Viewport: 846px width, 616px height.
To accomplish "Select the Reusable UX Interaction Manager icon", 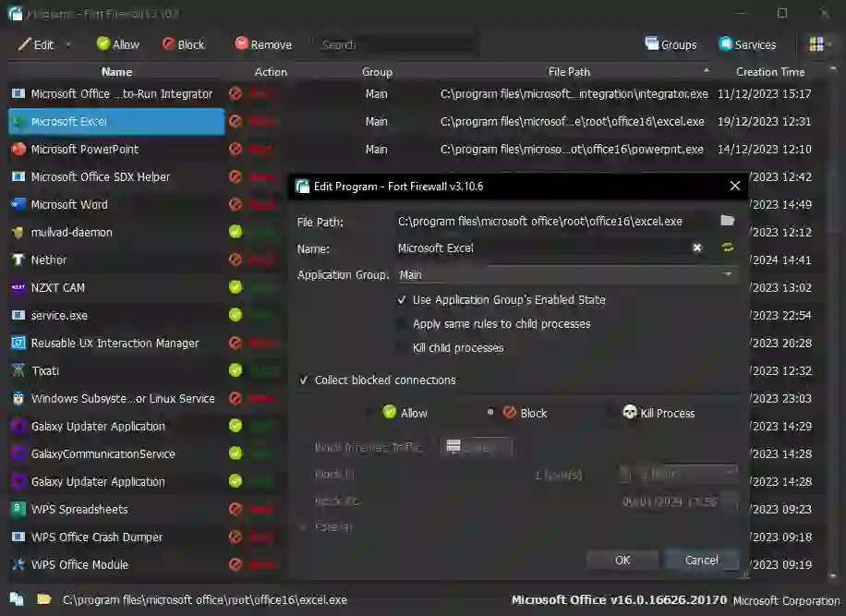I will [18, 343].
